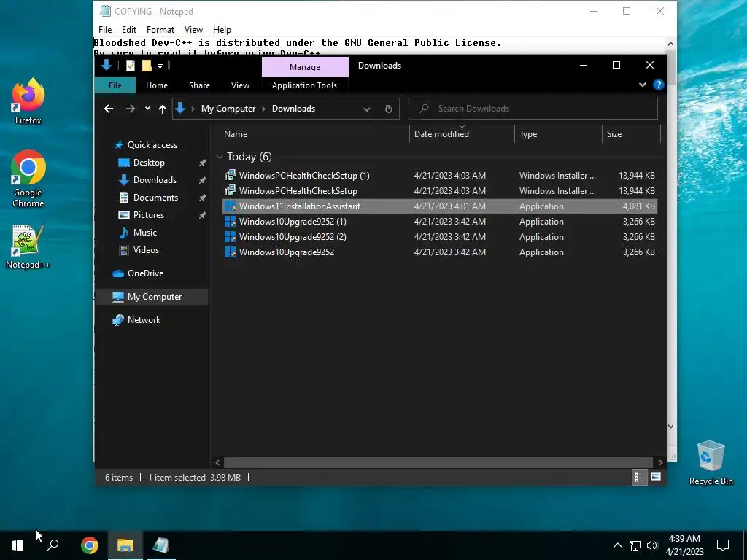Collapse the Today (6) group
The image size is (747, 560).
[x=220, y=156]
